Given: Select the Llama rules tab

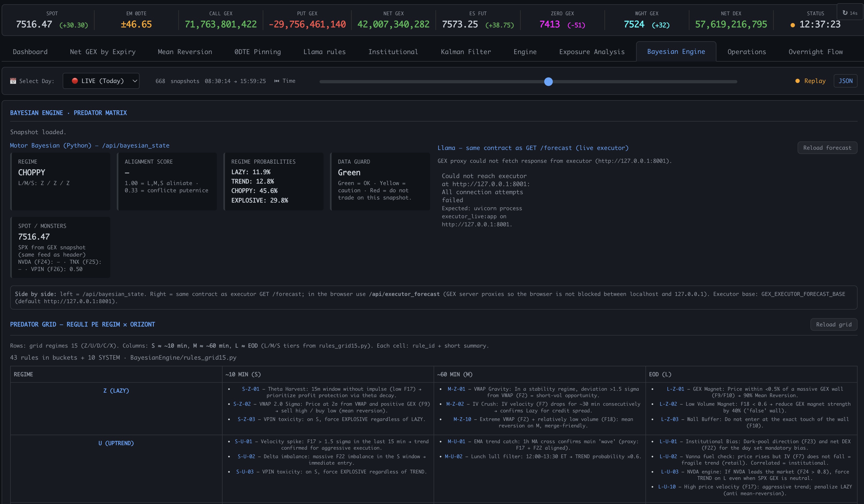Looking at the screenshot, I should click(x=324, y=52).
